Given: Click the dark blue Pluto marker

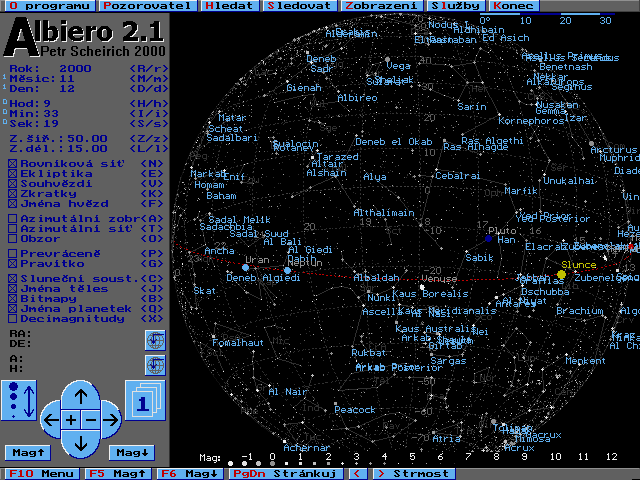Looking at the screenshot, I should pos(489,239).
